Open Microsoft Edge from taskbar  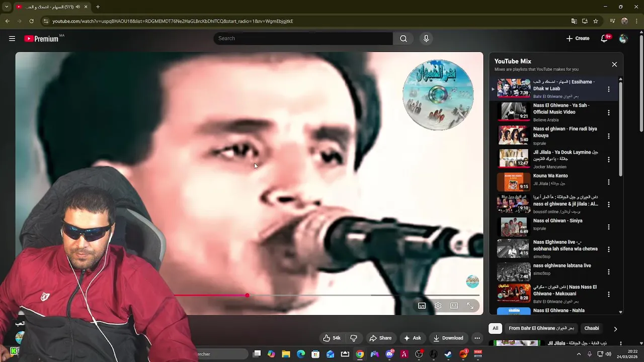301,354
